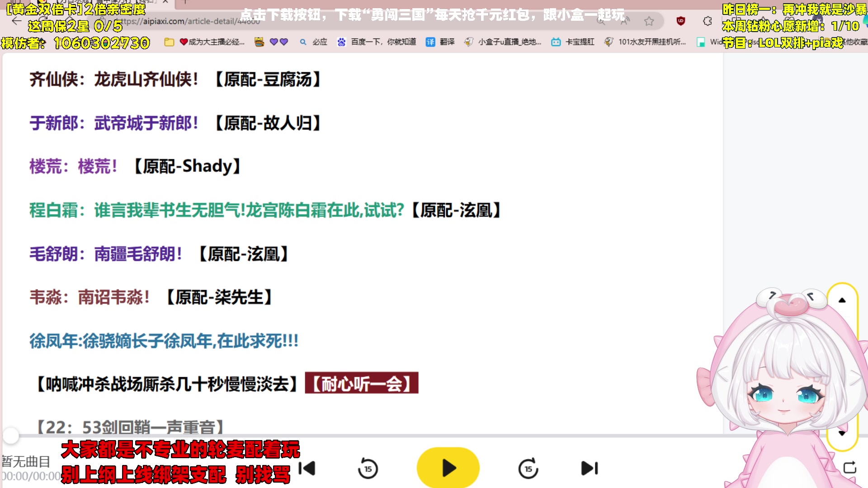The height and width of the screenshot is (488, 868).
Task: Skip to the next track
Action: pos(588,469)
